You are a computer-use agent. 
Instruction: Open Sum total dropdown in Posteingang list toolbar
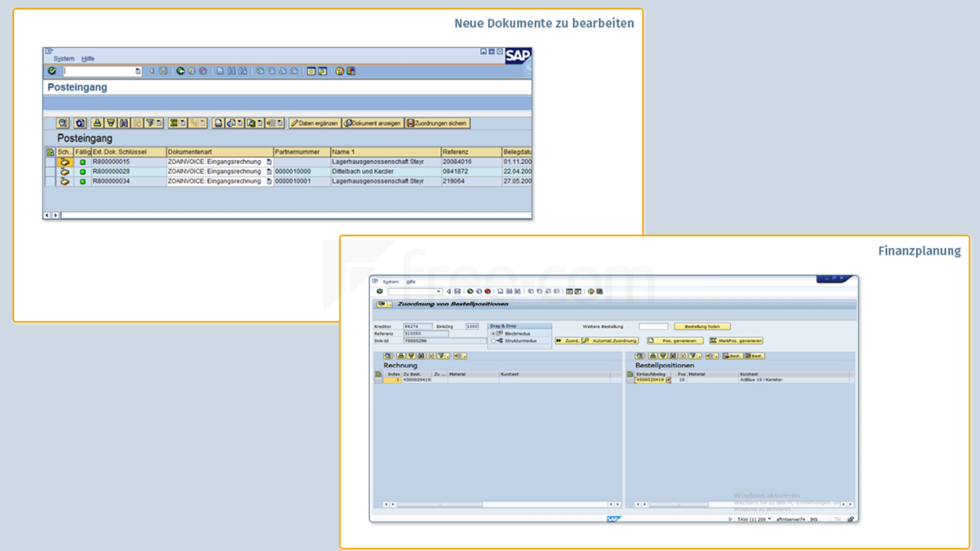coord(183,123)
